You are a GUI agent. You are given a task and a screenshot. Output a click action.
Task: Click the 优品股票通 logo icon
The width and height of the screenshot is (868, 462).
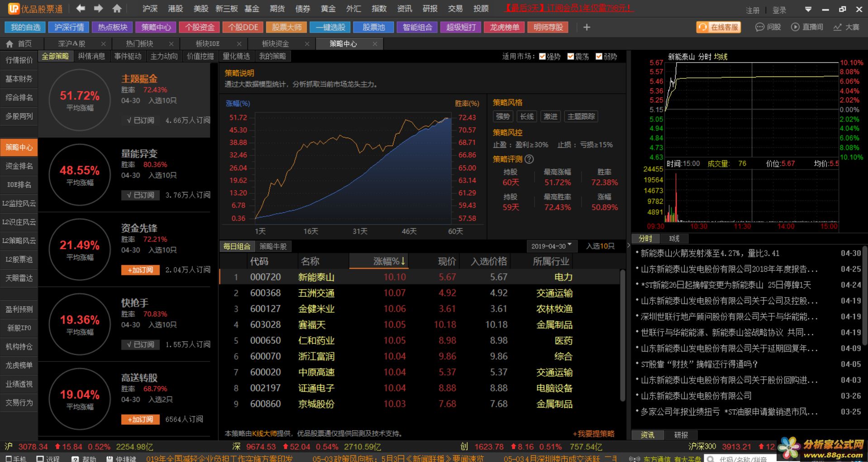click(x=14, y=8)
